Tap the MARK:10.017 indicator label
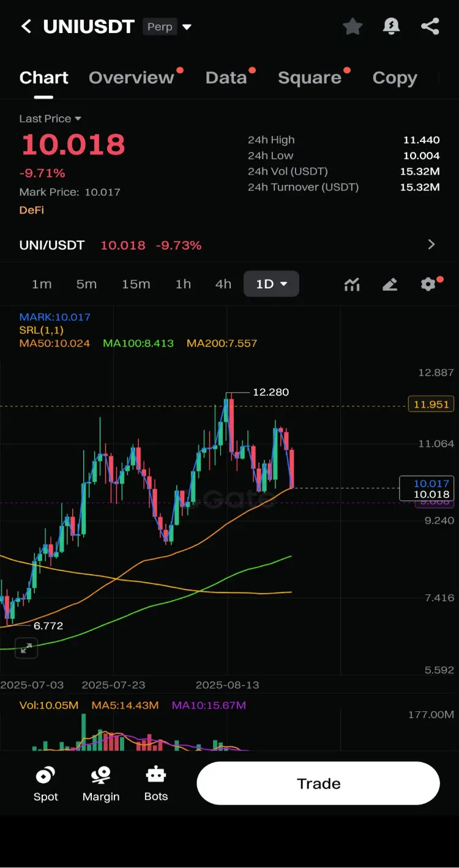 54,317
